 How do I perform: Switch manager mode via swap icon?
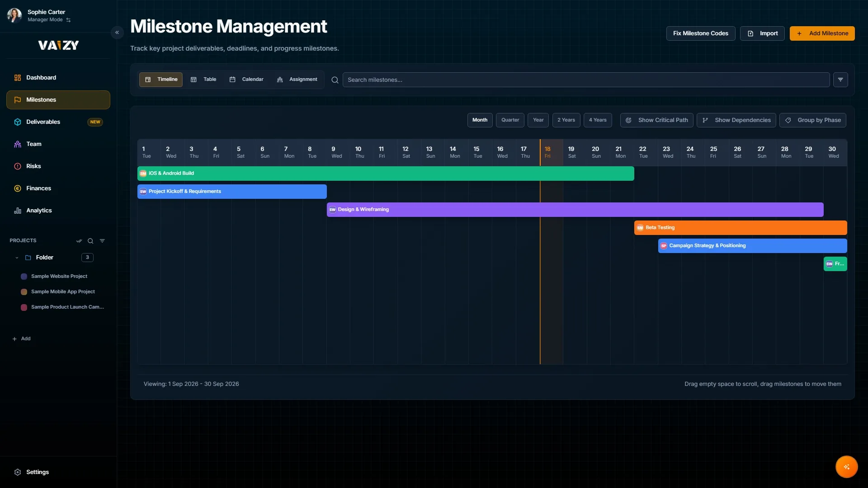68,20
